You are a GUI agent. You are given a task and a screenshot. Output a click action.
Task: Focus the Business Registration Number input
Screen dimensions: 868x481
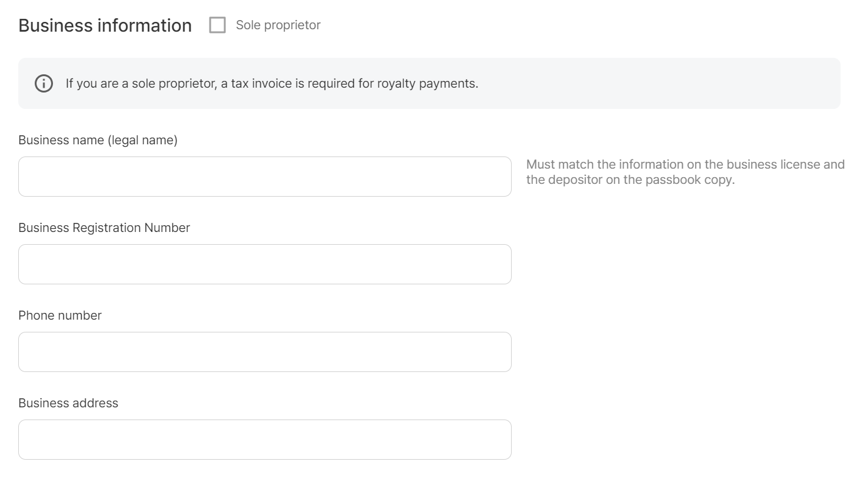pyautogui.click(x=264, y=264)
